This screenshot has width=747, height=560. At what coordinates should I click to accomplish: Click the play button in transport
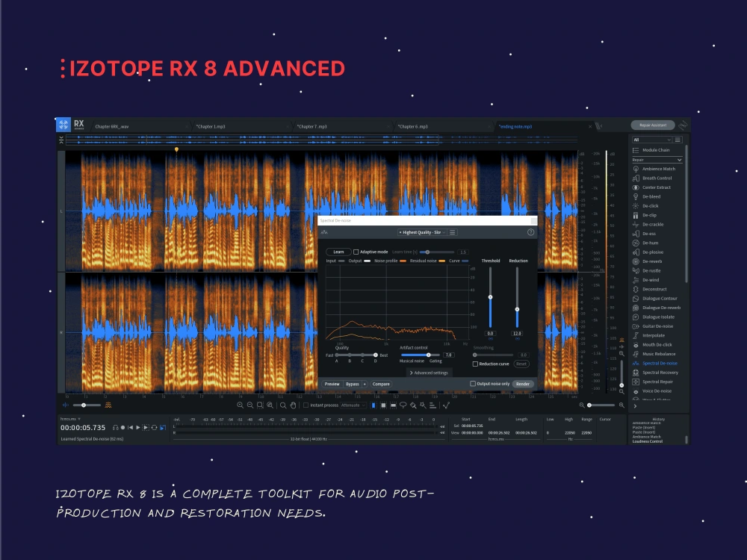(138, 428)
